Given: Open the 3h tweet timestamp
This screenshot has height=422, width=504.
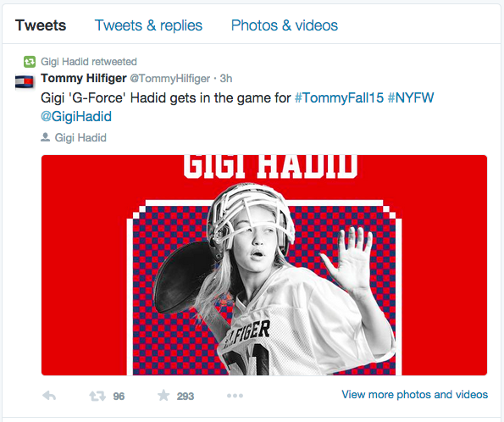Looking at the screenshot, I should pyautogui.click(x=226, y=79).
